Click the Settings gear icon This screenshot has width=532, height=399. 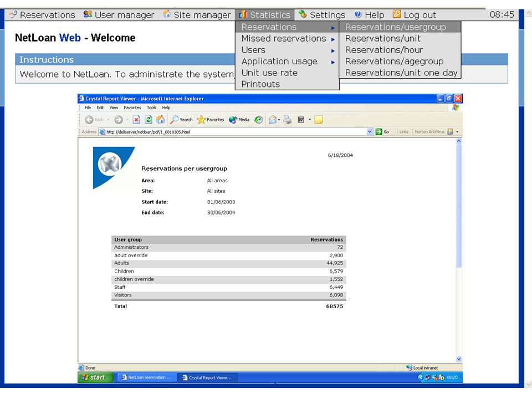tap(303, 14)
